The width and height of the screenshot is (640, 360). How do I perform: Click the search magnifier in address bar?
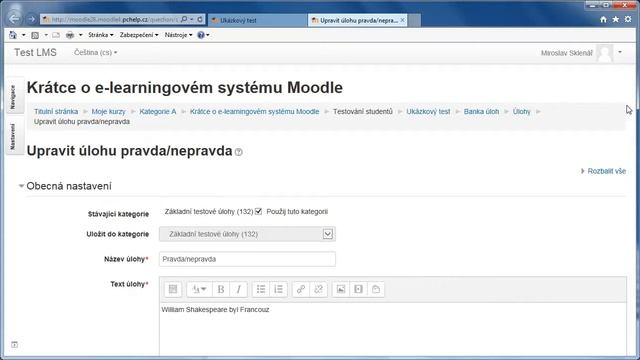(184, 20)
